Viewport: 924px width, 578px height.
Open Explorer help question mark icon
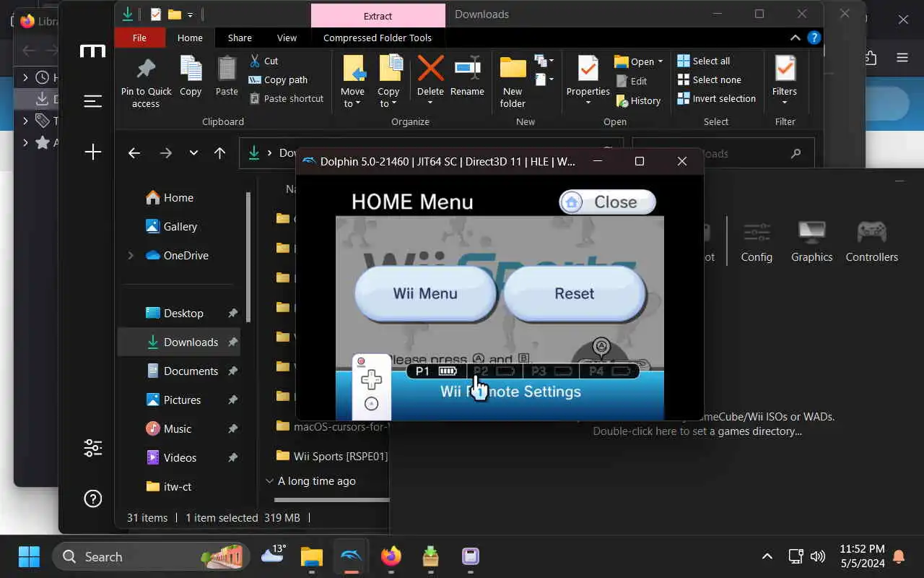pos(814,38)
